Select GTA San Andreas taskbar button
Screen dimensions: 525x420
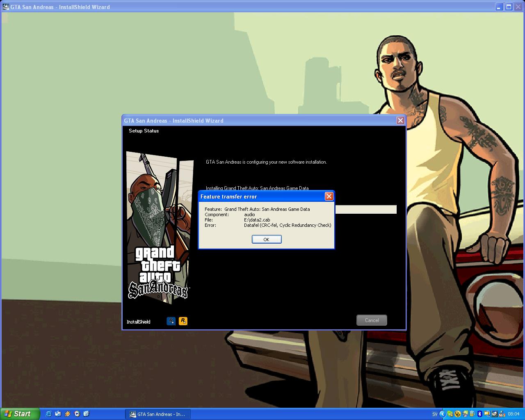(x=157, y=414)
